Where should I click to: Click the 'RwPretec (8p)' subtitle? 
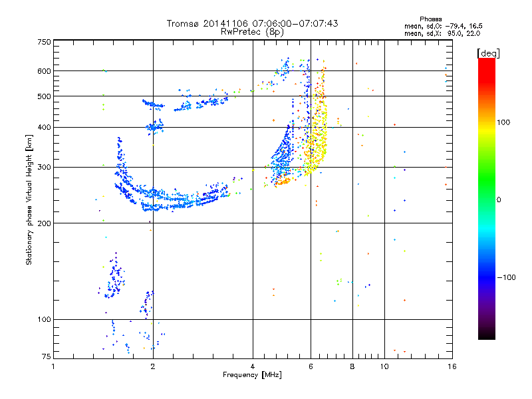pos(252,32)
